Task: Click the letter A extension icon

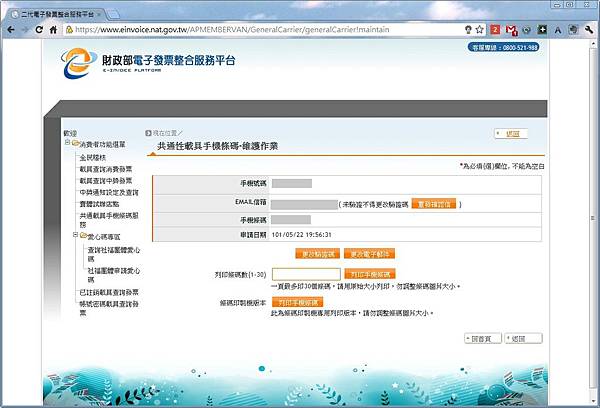Action: point(558,30)
